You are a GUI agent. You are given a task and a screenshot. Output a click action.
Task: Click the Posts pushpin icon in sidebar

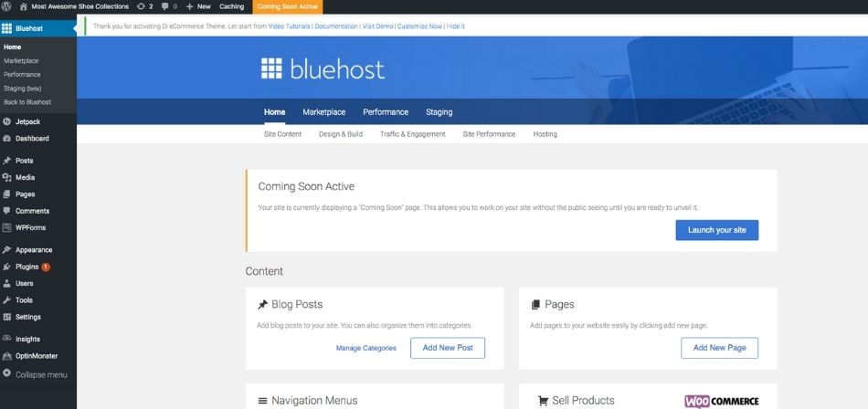(6, 161)
